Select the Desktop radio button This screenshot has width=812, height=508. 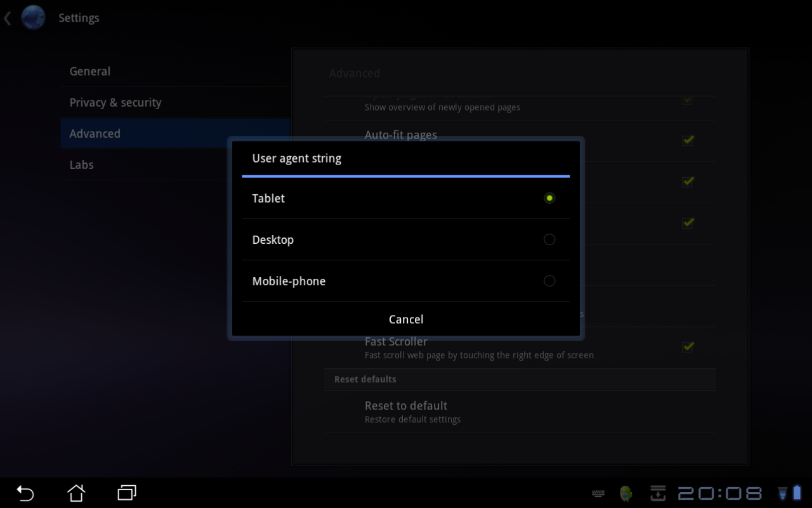coord(549,239)
